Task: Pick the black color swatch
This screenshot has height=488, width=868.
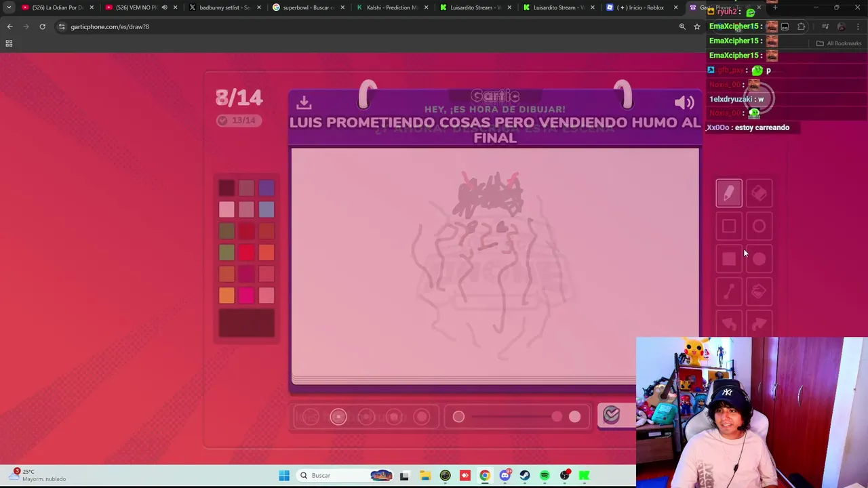Action: tap(226, 188)
